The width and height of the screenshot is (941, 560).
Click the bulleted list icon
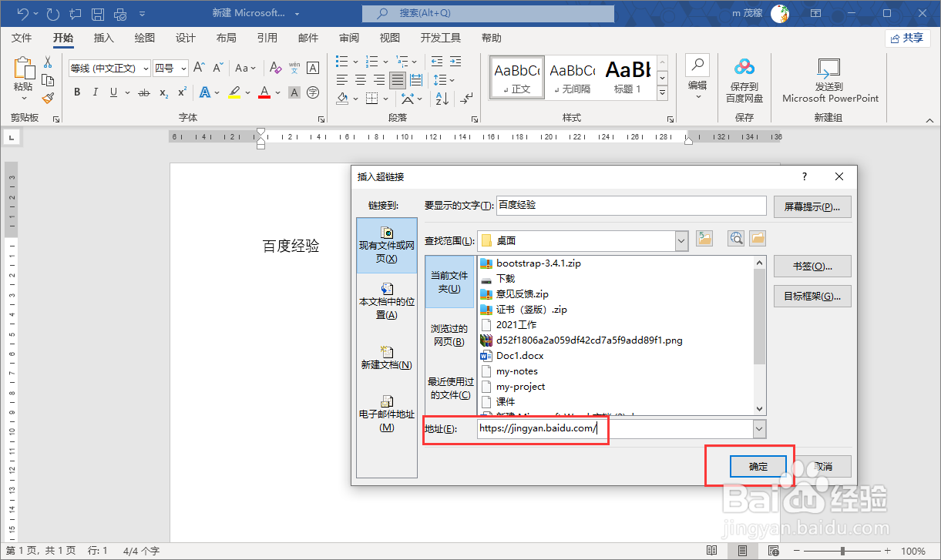342,62
